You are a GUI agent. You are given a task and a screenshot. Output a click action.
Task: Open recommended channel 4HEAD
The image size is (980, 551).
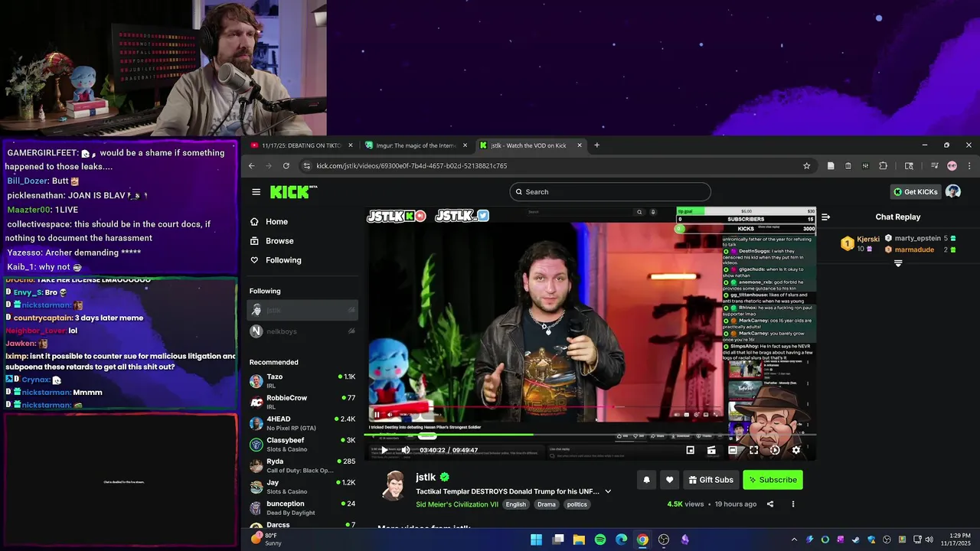302,423
